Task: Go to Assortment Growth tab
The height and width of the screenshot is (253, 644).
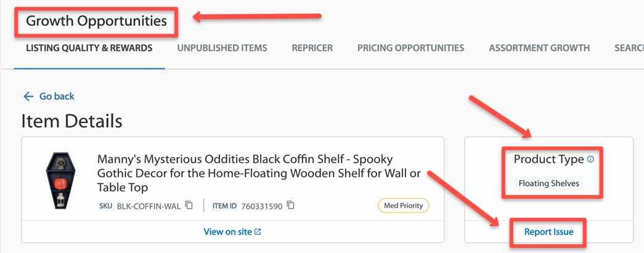Action: 539,48
